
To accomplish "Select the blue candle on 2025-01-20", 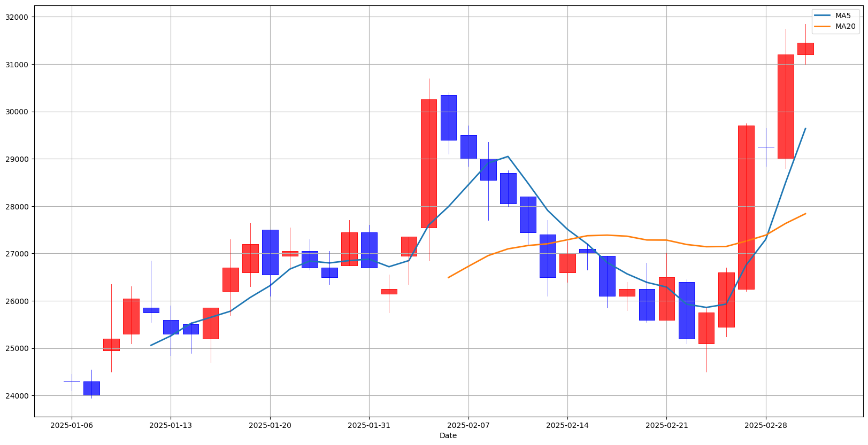I will tap(270, 252).
